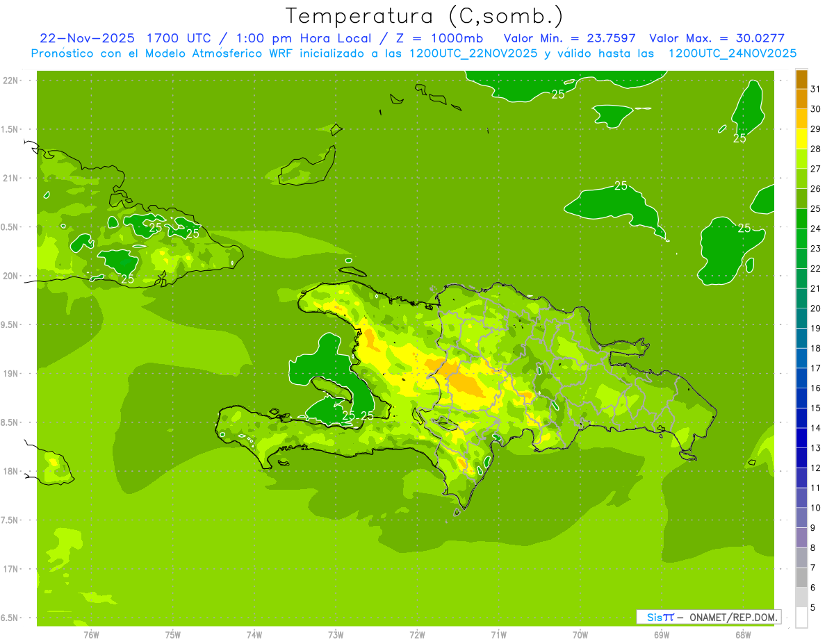Pick green legend swatch between 24 and 25
The width and height of the screenshot is (834, 644).
[801, 219]
